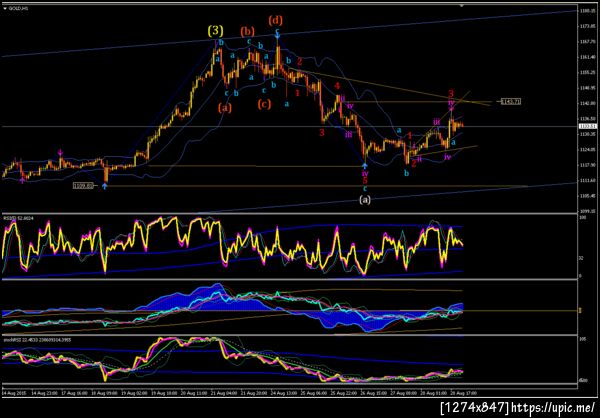Select the orange (d) wave label
Screen dimensions: 600x418
click(276, 19)
